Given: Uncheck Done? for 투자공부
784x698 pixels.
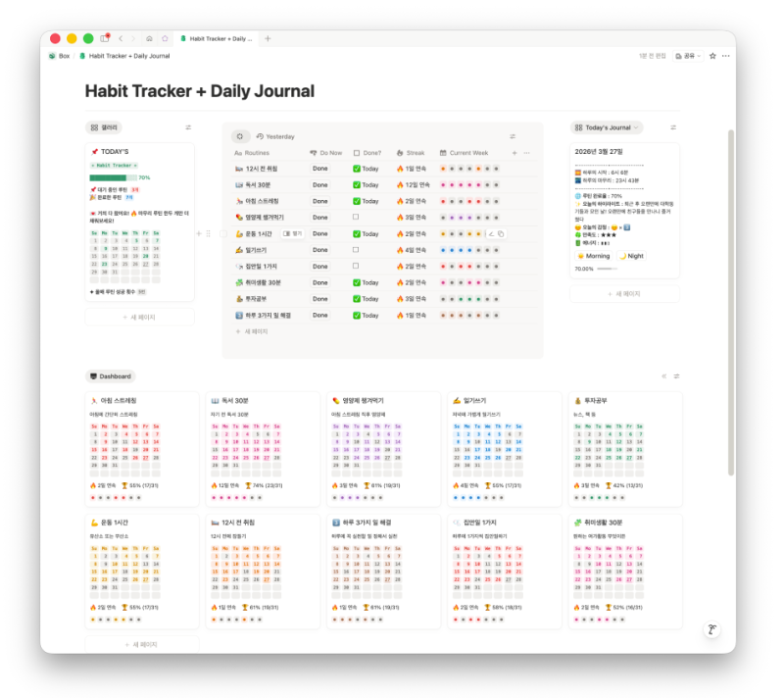Looking at the screenshot, I should [x=357, y=299].
